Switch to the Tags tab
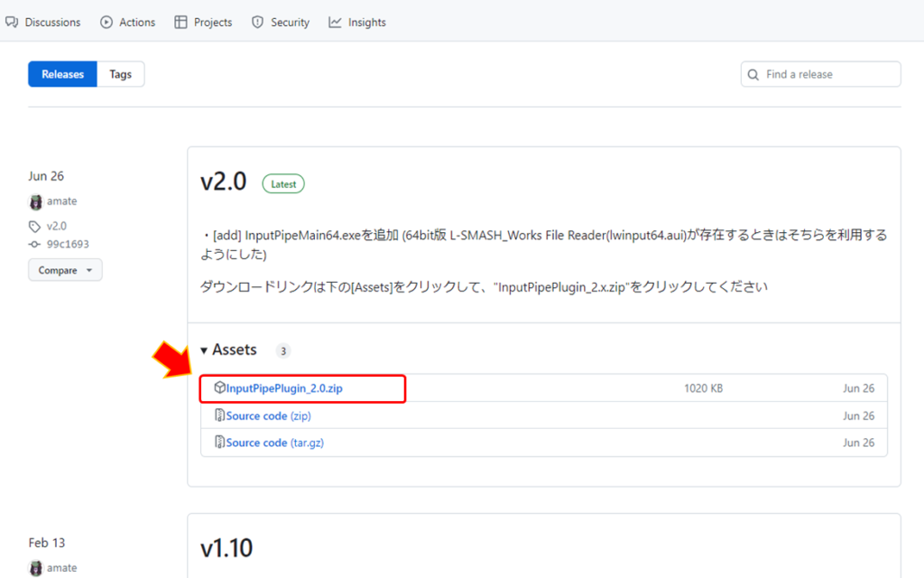924x578 pixels. [120, 74]
